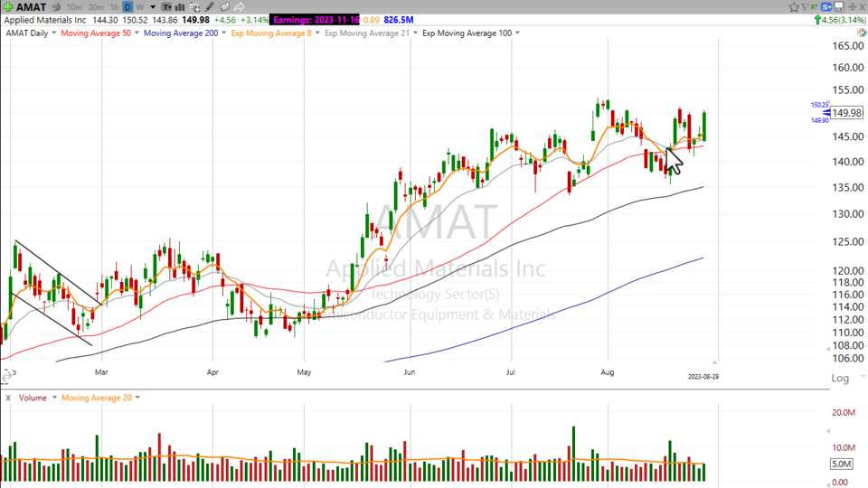Open the Moving Average 20 dropdown
Viewport: 868px width, 488px height.
137,398
